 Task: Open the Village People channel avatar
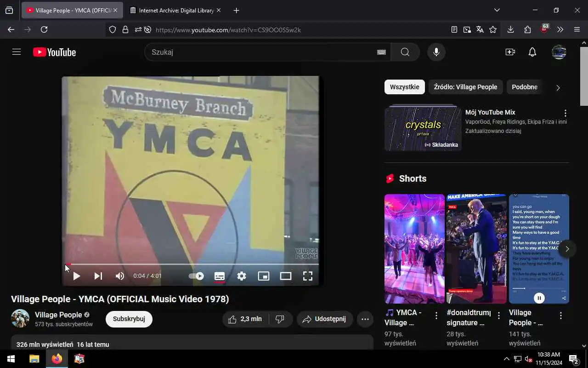tap(20, 318)
